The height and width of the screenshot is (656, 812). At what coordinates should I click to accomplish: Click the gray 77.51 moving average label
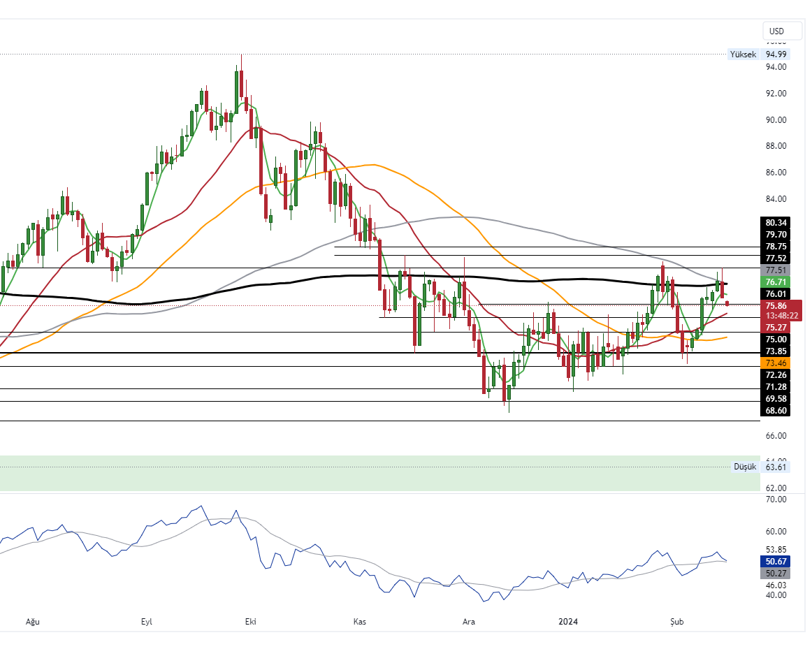pos(776,270)
